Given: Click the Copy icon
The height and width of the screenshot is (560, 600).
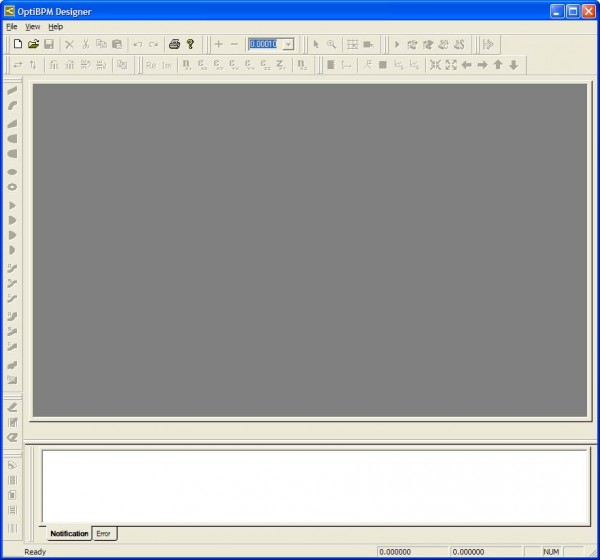Looking at the screenshot, I should coord(101,44).
